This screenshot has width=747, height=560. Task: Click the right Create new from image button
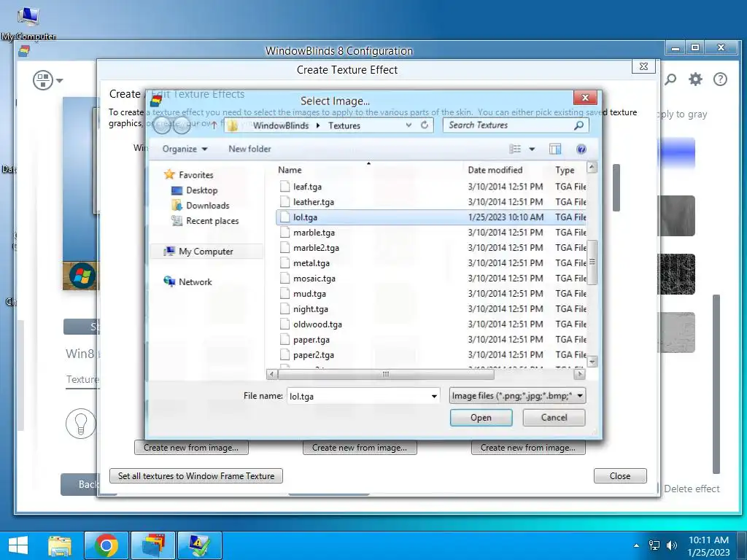528,448
